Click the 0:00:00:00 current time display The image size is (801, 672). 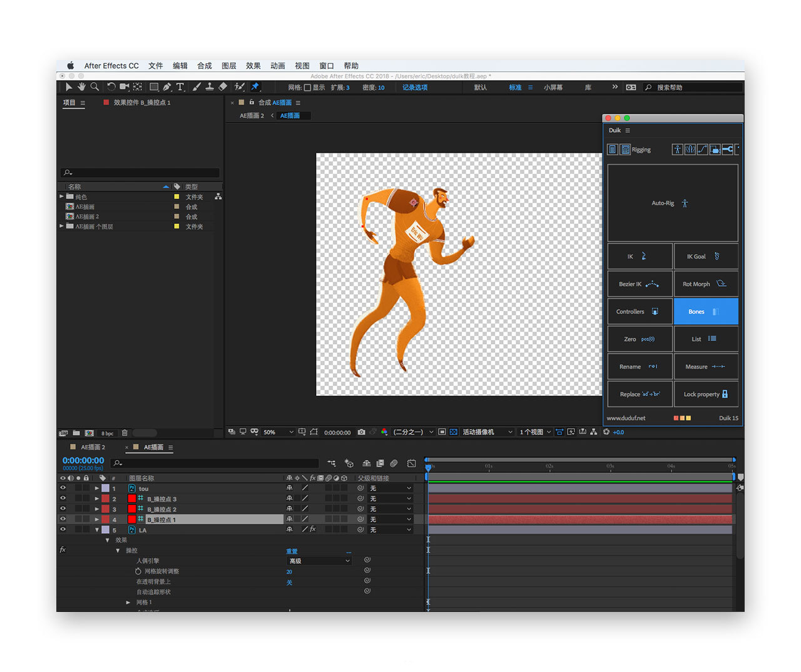pos(83,461)
